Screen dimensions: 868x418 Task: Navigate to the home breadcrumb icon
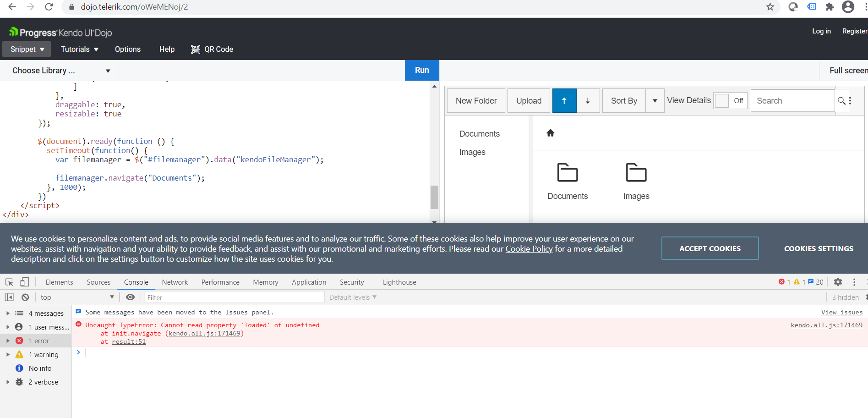(x=551, y=133)
